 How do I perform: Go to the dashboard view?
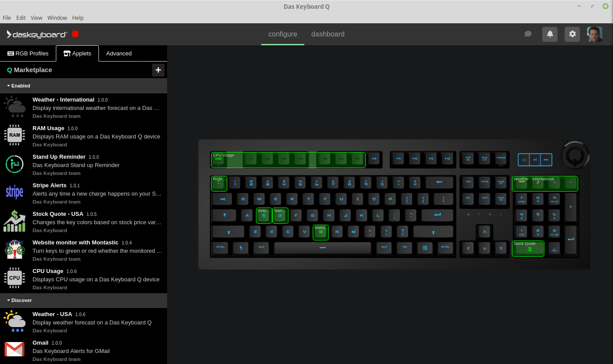point(328,34)
